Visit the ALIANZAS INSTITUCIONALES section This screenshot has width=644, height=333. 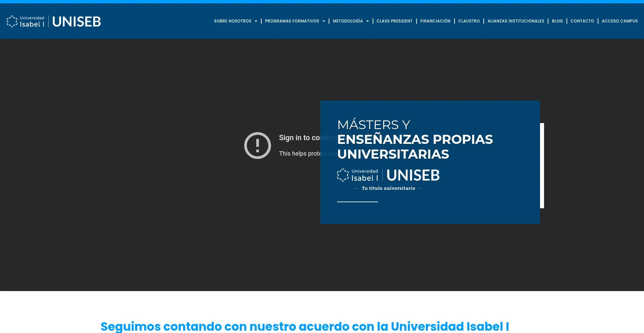[x=516, y=21]
